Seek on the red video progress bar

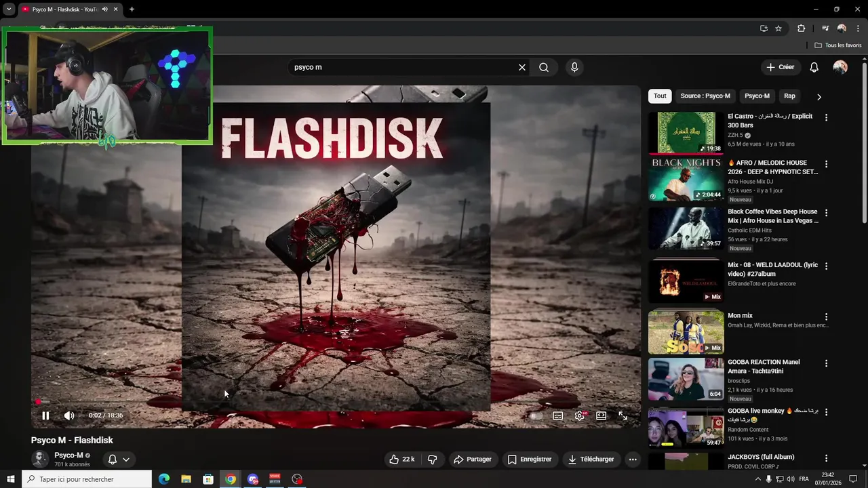coord(335,402)
